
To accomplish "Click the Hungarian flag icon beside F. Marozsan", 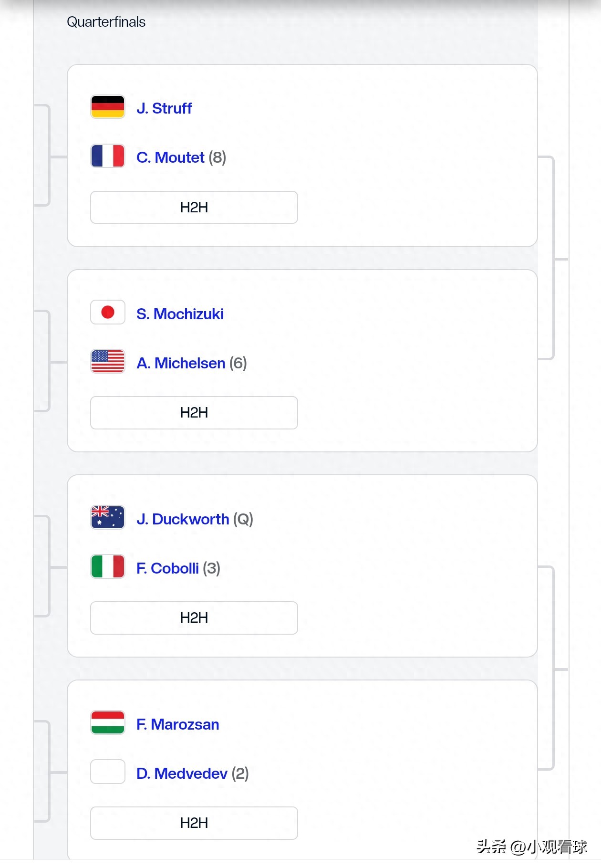I will click(108, 723).
